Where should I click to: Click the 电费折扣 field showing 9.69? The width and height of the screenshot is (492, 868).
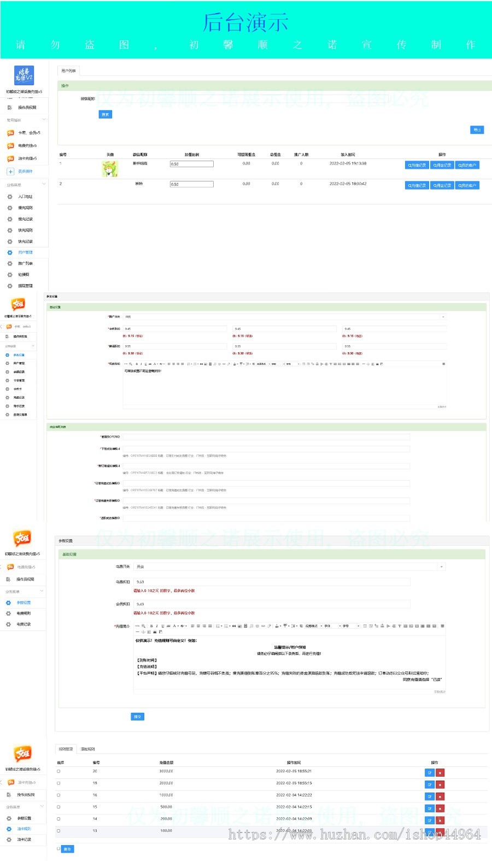point(272,582)
